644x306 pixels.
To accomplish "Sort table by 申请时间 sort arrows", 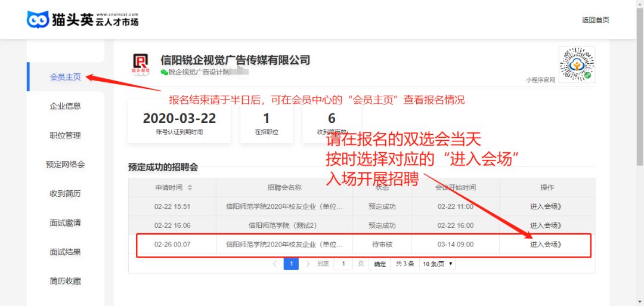I will click(x=190, y=187).
